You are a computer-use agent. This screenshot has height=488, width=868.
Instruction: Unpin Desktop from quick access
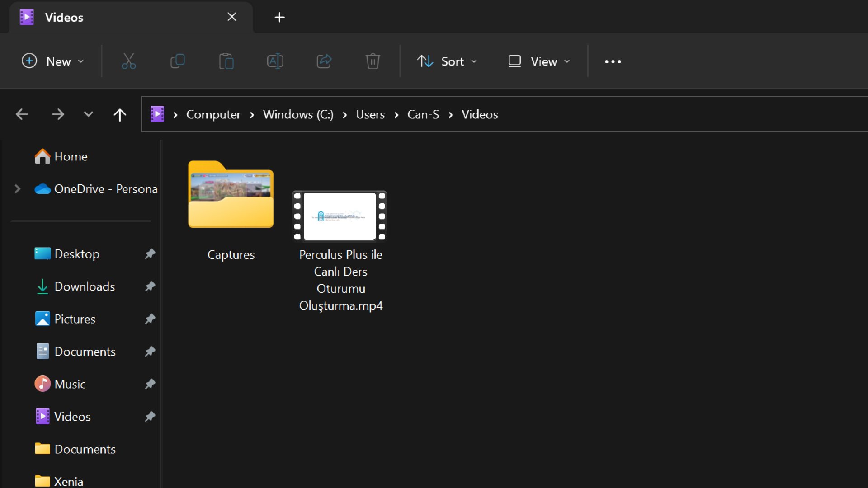click(x=150, y=254)
